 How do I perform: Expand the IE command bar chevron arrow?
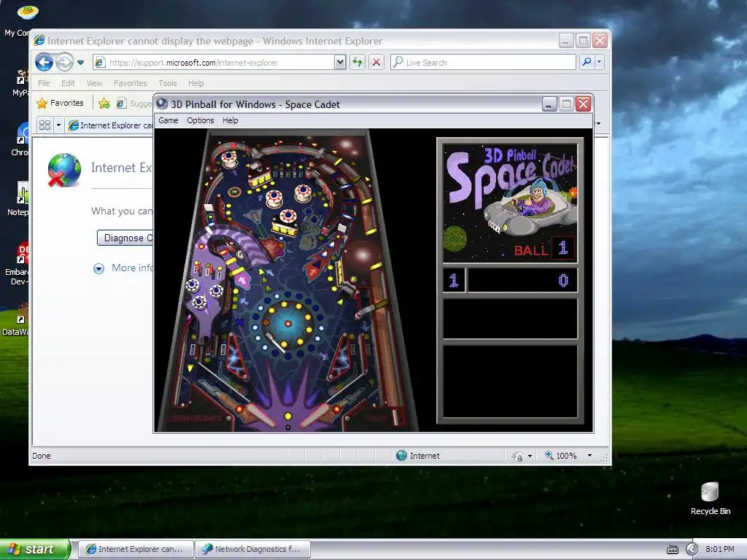click(599, 124)
